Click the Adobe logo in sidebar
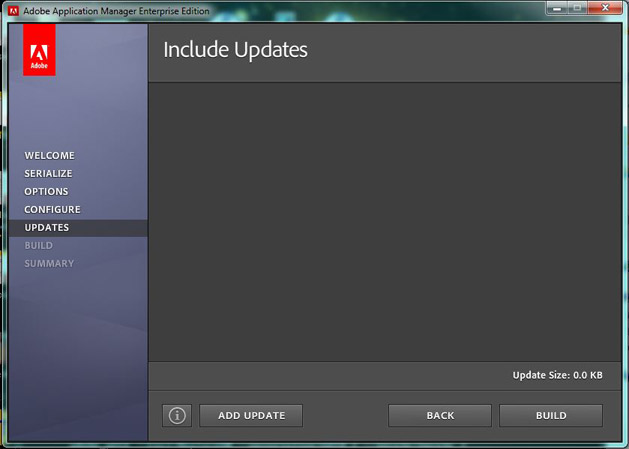This screenshot has height=449, width=629. (x=39, y=50)
